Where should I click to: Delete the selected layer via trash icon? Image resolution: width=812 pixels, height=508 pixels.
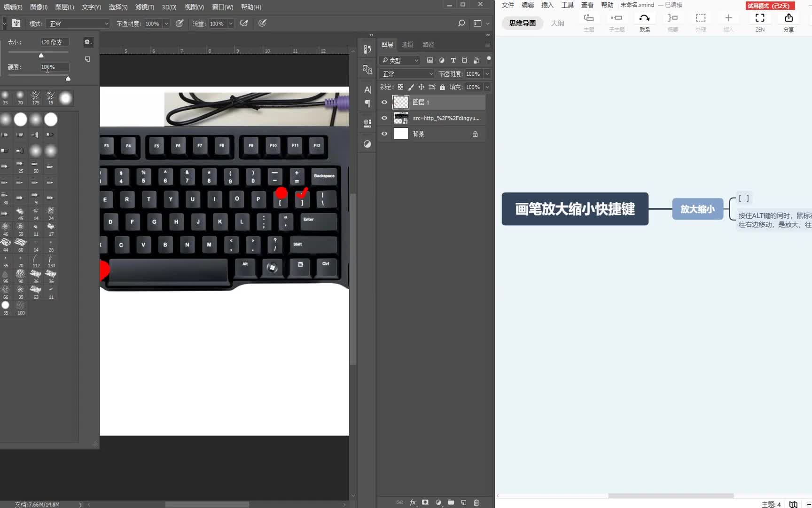(x=476, y=502)
